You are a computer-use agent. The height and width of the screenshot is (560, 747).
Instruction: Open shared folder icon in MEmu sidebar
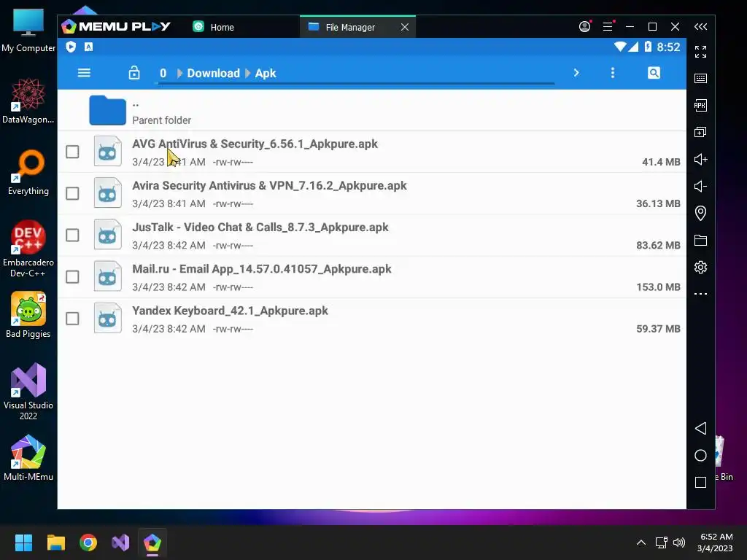[700, 240]
